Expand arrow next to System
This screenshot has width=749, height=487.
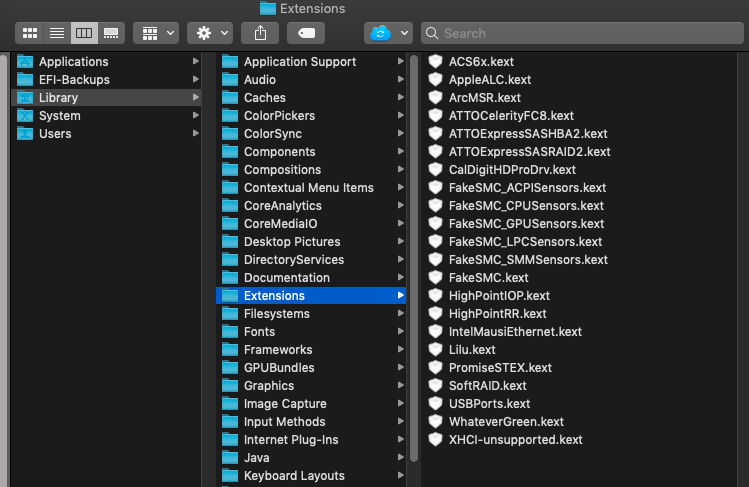point(195,115)
